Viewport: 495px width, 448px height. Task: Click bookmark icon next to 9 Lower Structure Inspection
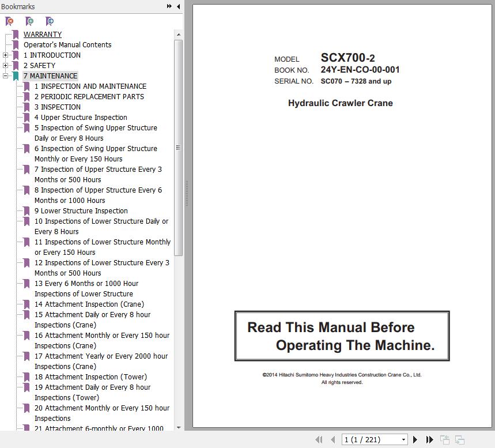(27, 210)
